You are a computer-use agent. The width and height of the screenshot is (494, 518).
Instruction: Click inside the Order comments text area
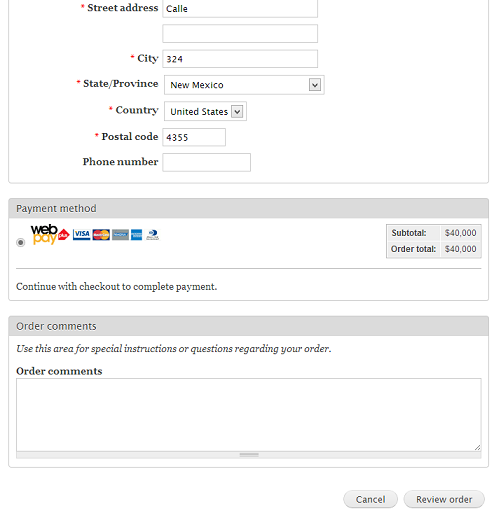(249, 415)
